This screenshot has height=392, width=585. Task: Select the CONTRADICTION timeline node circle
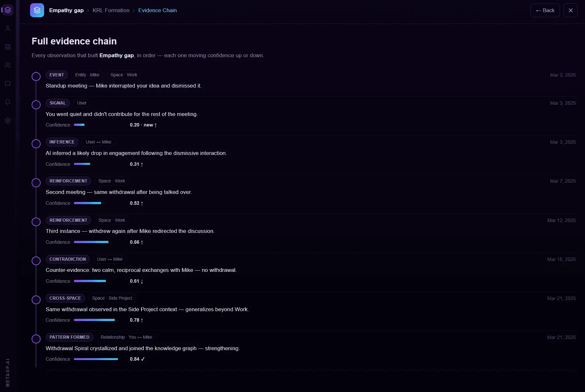pos(36,261)
